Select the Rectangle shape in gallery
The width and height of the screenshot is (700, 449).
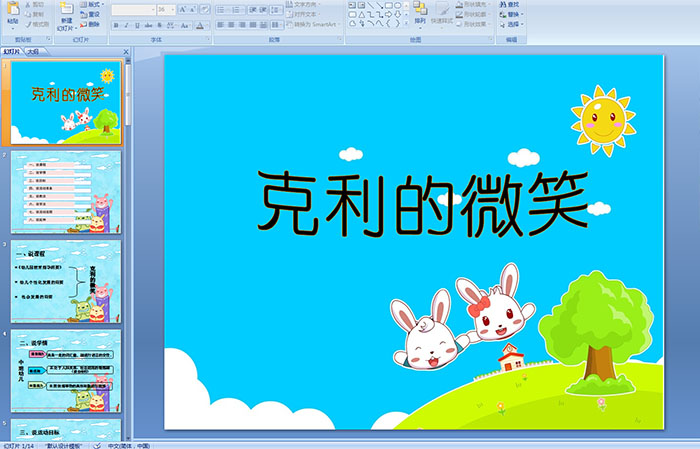point(388,5)
